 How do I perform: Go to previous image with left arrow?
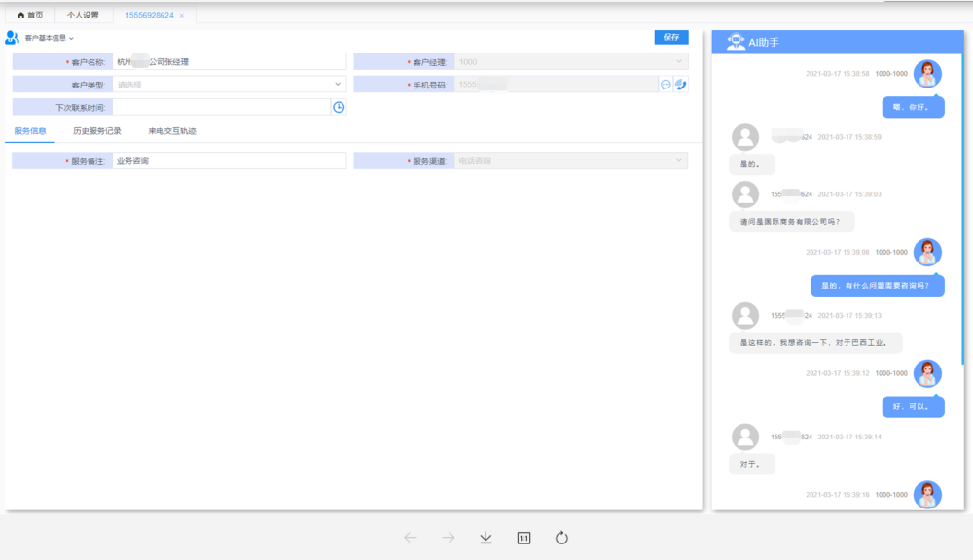411,538
